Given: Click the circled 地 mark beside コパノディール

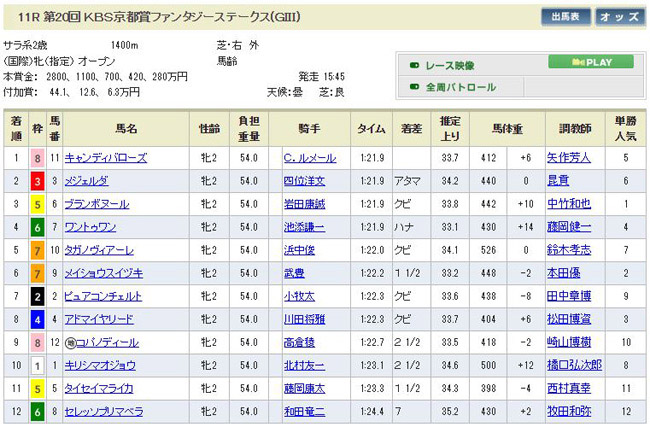Looking at the screenshot, I should pyautogui.click(x=69, y=342).
